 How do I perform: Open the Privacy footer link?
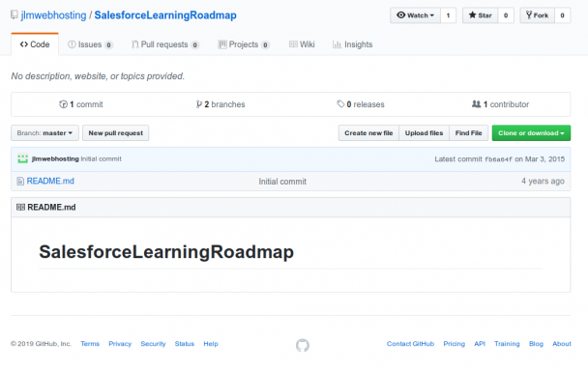[120, 343]
